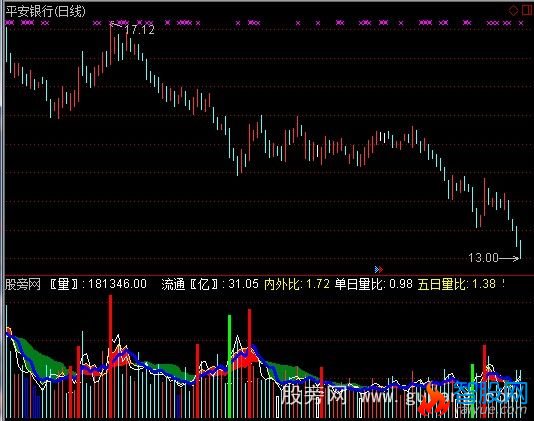Screen dimensions: 534x421
Task: Click the tallest red volume bar below 17.12
Action: pos(110,356)
